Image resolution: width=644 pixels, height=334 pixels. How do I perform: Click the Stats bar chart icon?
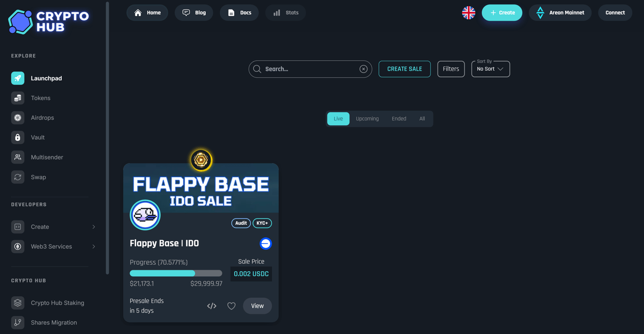pyautogui.click(x=277, y=13)
